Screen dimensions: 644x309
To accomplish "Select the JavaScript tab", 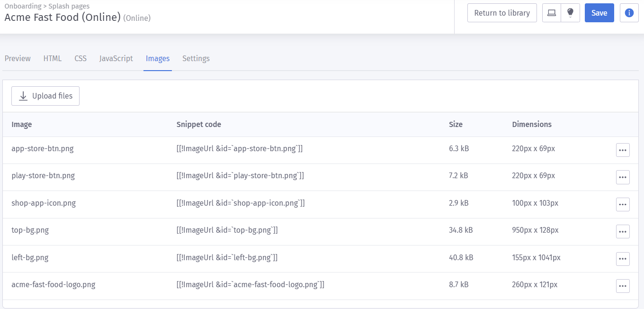I will pyautogui.click(x=116, y=59).
